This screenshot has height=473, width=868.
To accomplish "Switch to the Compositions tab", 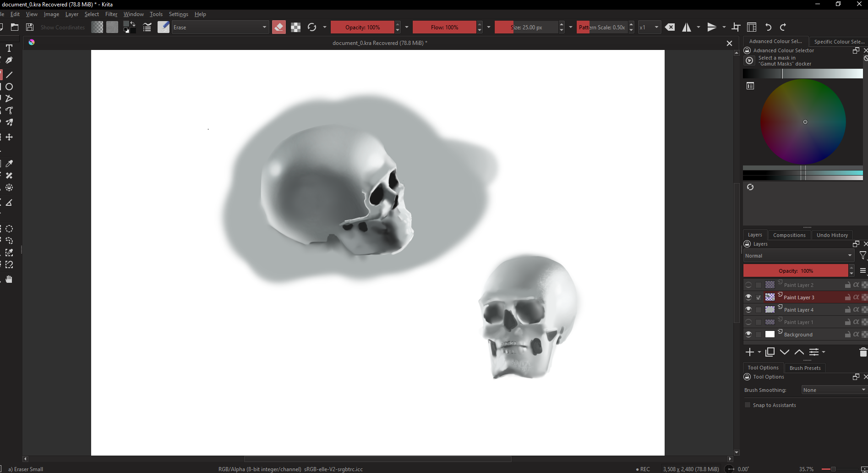I will (x=789, y=235).
